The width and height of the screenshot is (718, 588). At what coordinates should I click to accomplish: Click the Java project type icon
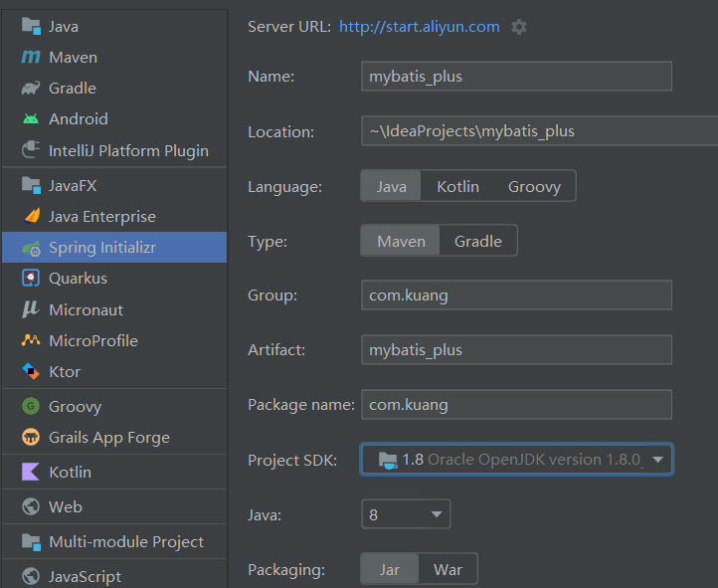tap(31, 26)
